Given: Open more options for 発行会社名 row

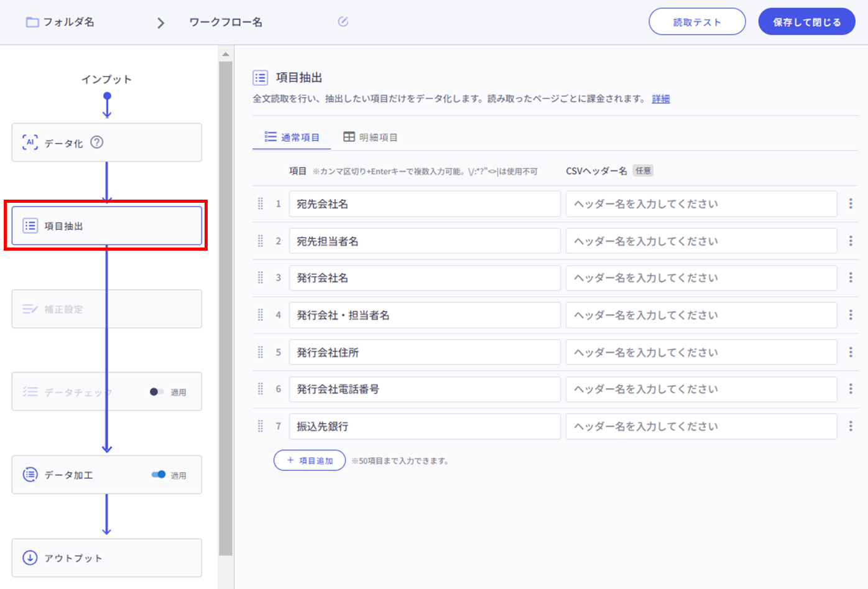Looking at the screenshot, I should [851, 277].
